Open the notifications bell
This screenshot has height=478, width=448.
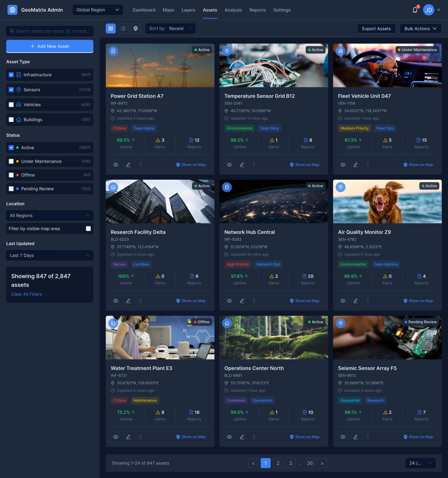pyautogui.click(x=415, y=10)
